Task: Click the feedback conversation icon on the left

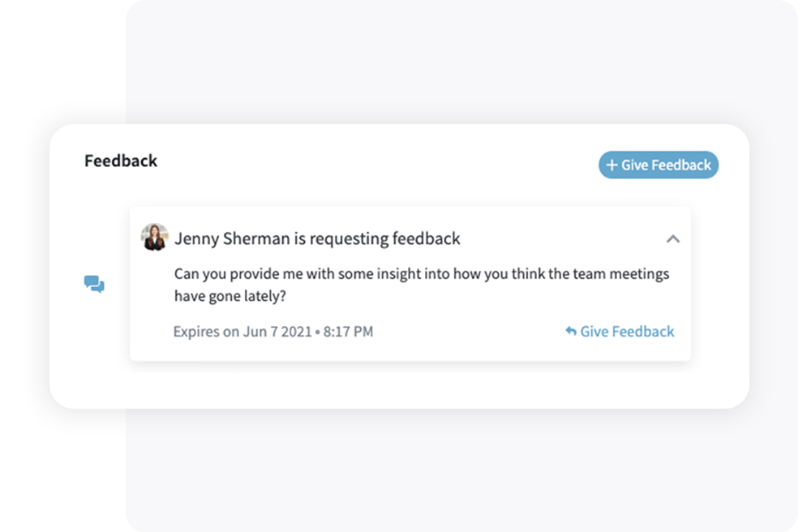Action: pyautogui.click(x=92, y=285)
